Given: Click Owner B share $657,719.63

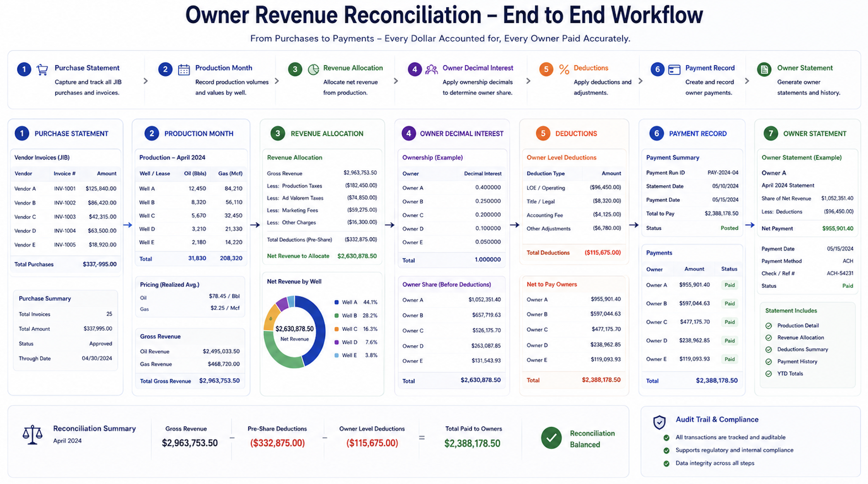Looking at the screenshot, I should pyautogui.click(x=486, y=315).
